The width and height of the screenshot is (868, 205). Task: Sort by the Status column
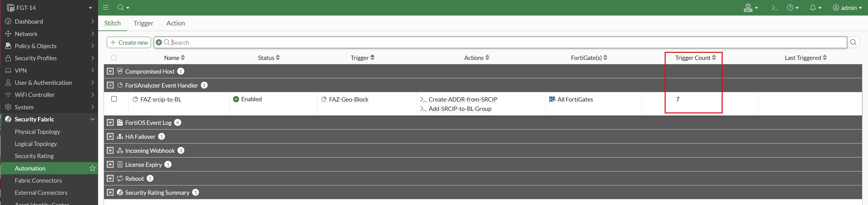pyautogui.click(x=269, y=57)
